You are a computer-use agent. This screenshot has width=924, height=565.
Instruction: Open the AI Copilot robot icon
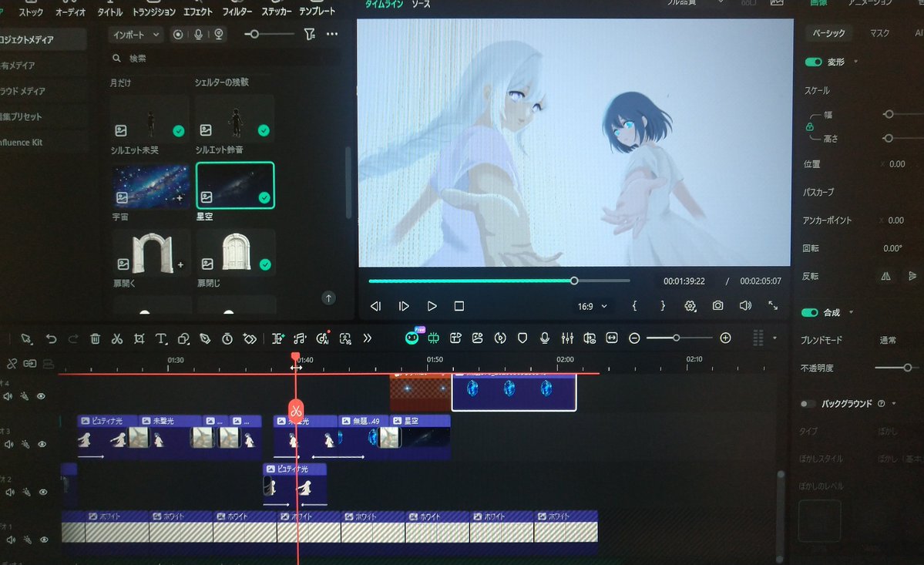pyautogui.click(x=412, y=338)
